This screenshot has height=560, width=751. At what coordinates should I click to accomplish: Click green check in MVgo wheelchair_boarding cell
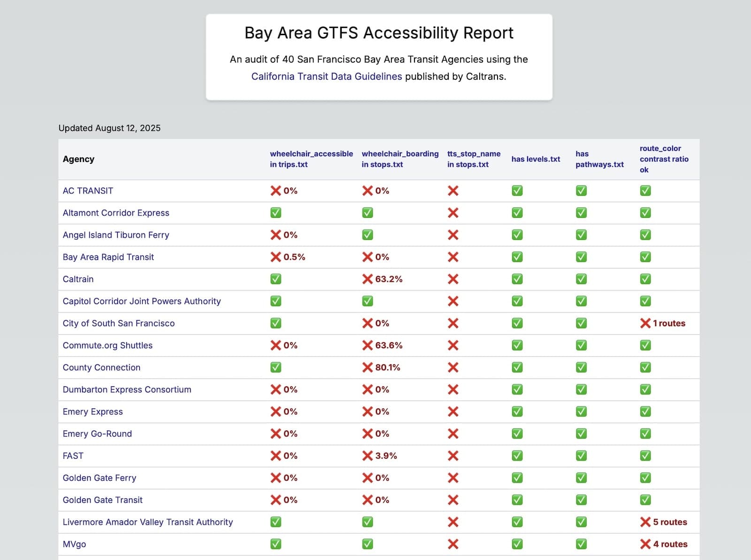pyautogui.click(x=368, y=544)
